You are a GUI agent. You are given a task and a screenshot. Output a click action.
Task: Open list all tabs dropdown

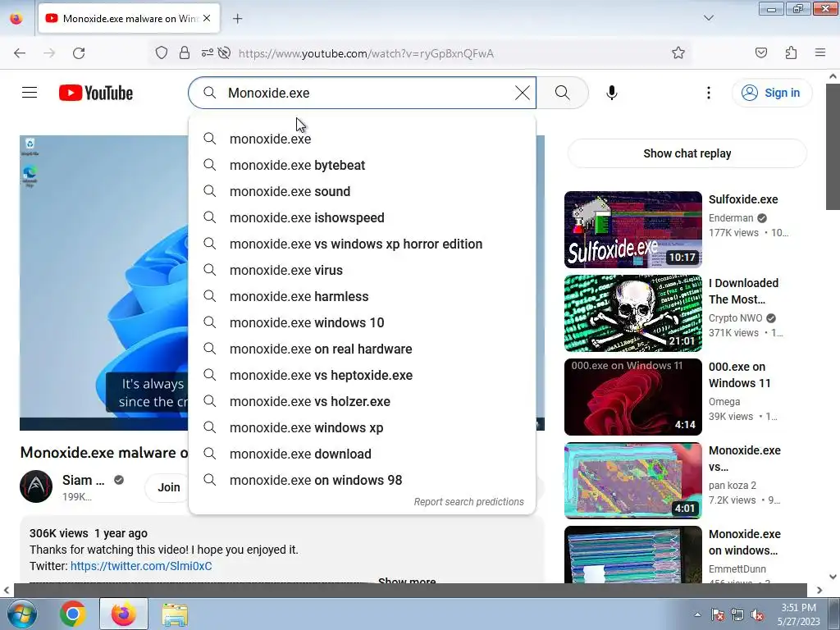(x=708, y=18)
